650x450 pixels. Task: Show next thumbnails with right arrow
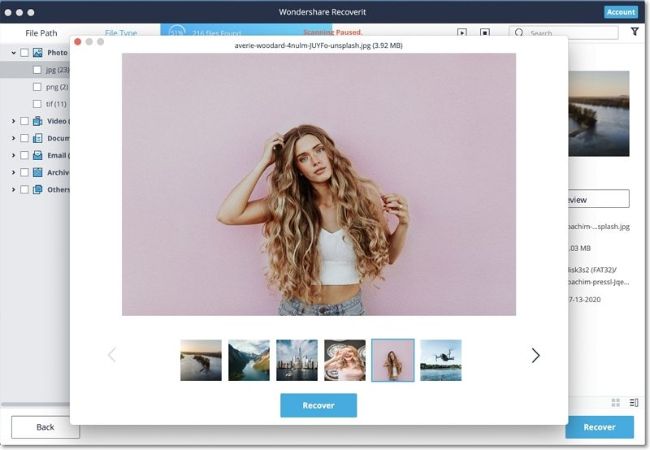(536, 356)
